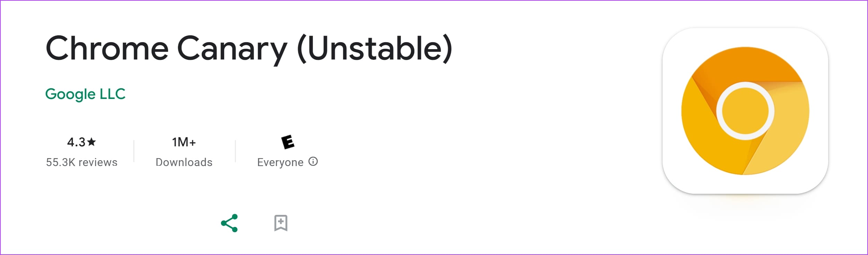Open the 55.3K reviews link

(82, 162)
